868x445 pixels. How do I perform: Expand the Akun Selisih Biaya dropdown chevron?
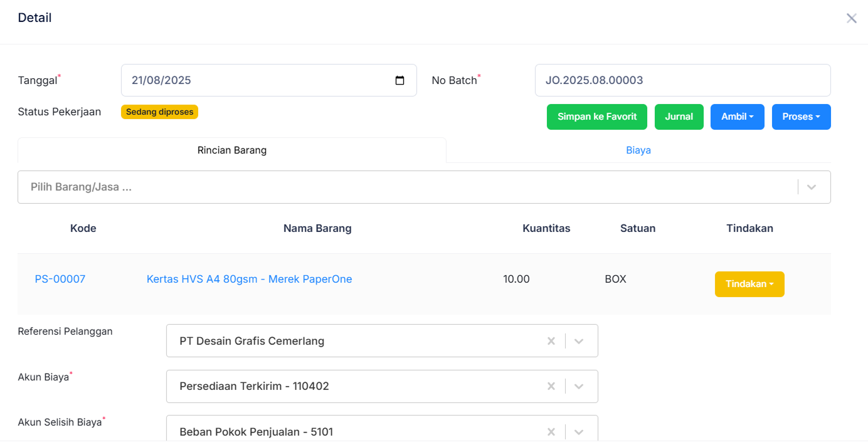(x=579, y=431)
